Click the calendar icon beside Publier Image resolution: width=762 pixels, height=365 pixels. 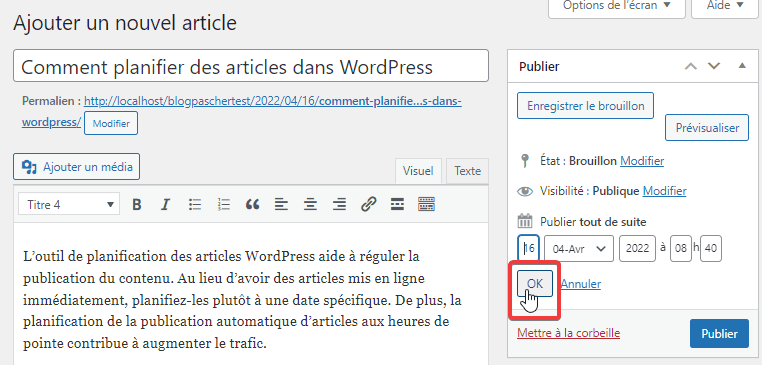(x=524, y=221)
